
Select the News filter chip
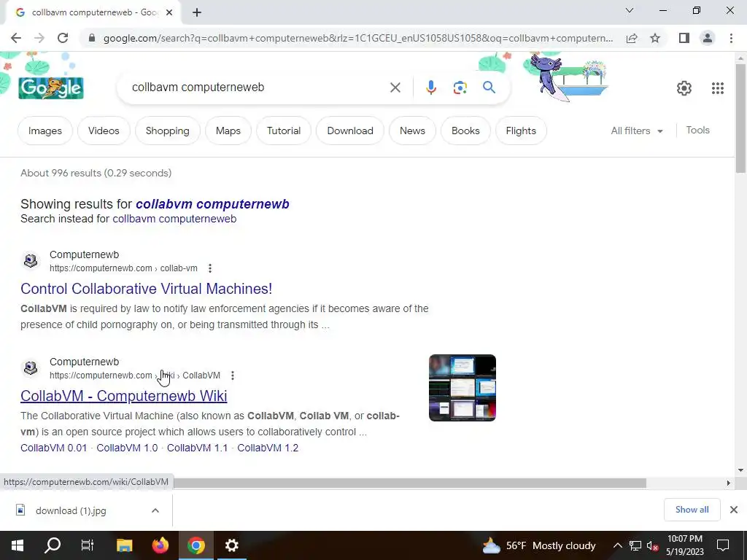pyautogui.click(x=412, y=131)
